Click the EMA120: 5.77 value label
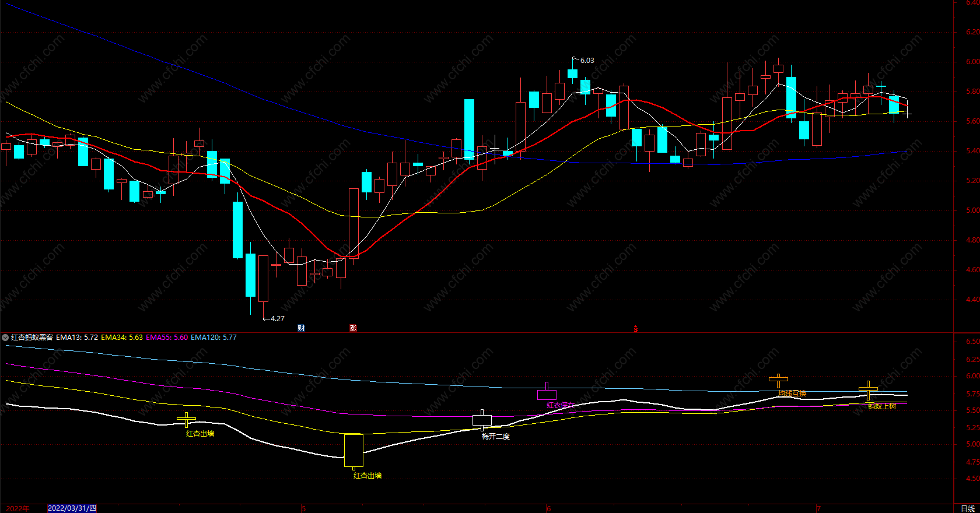Image resolution: width=980 pixels, height=513 pixels. pyautogui.click(x=213, y=338)
